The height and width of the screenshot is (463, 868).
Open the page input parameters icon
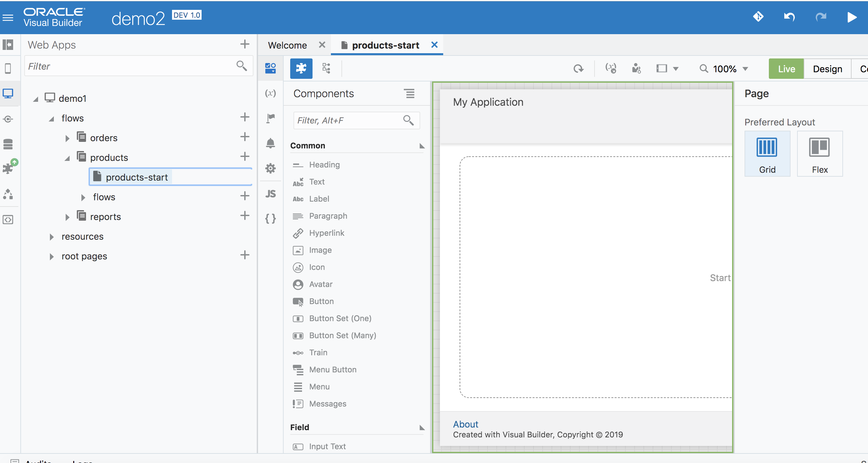tap(611, 68)
